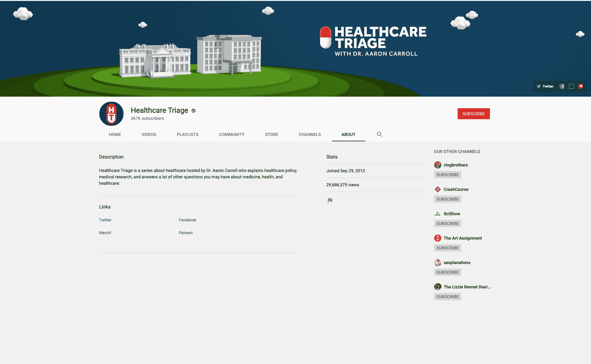Open the Patreon icon in the banner
This screenshot has width=591, height=364.
(x=581, y=86)
